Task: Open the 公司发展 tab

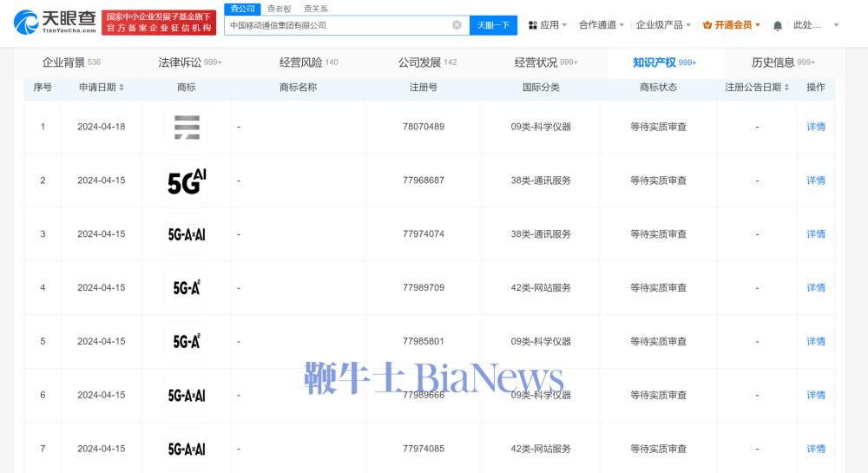Action: [x=427, y=62]
